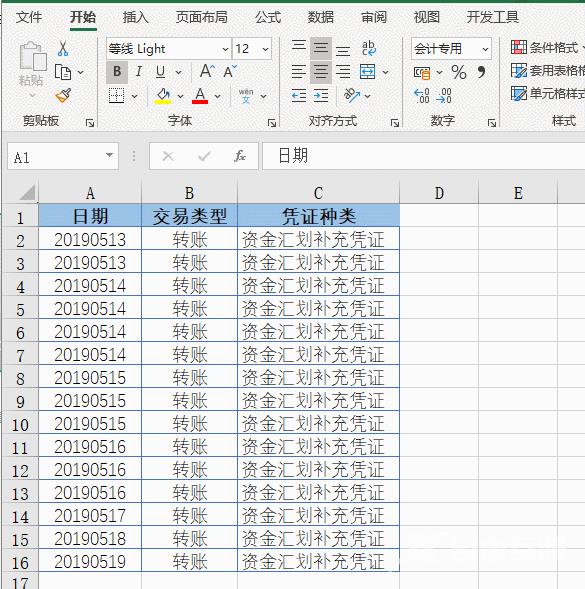Click the text orientation icon
The width and height of the screenshot is (585, 589).
point(352,95)
